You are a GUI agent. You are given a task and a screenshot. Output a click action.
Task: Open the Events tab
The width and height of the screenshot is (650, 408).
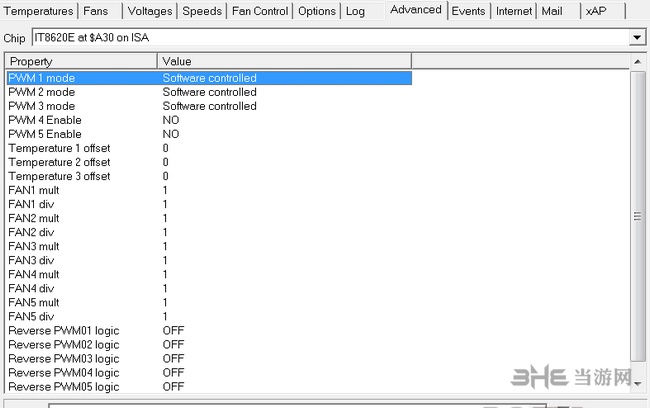click(468, 11)
